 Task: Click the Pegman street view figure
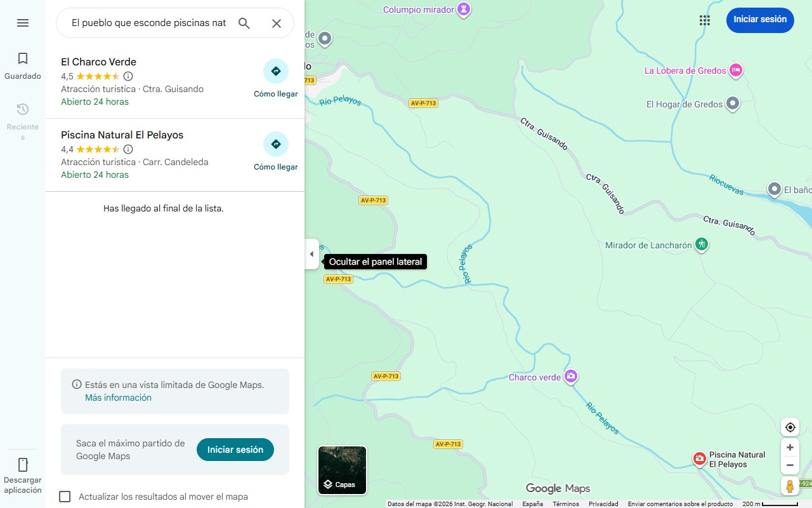click(790, 486)
